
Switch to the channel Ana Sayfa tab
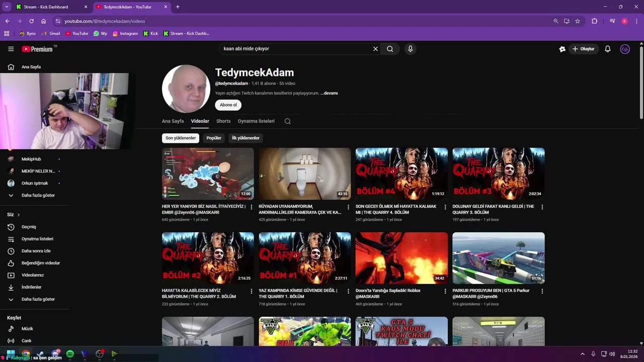coord(173,121)
